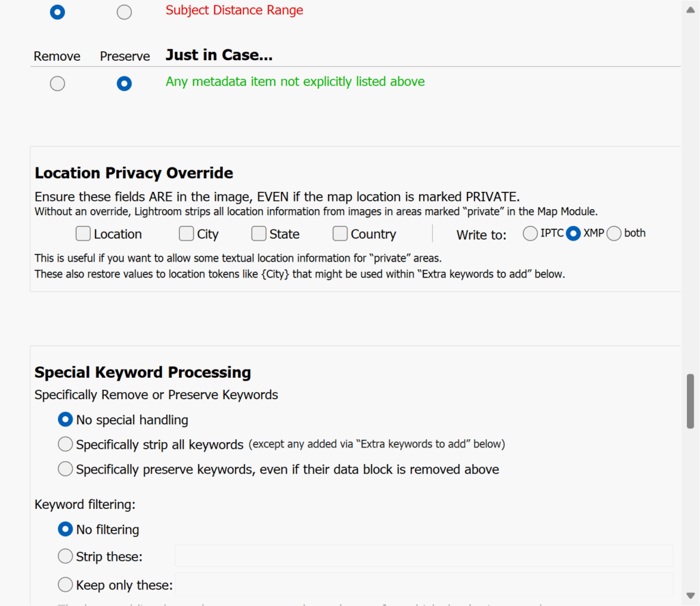Tick the City checkbox

[187, 234]
